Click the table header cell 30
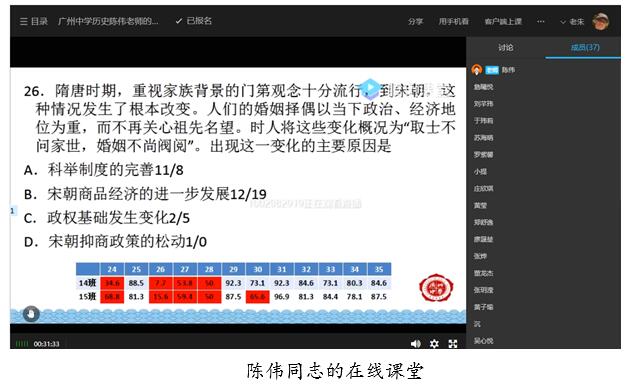This screenshot has height=391, width=626. pyautogui.click(x=258, y=269)
